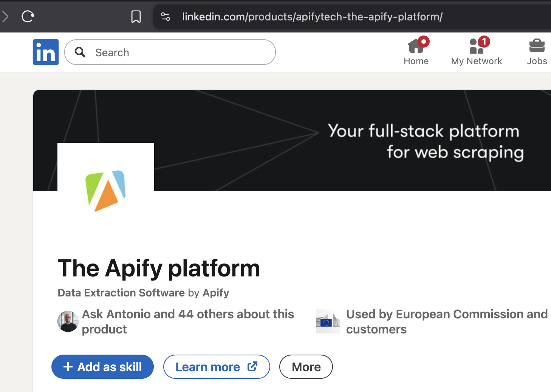Open Antonio's profile photo
The height and width of the screenshot is (392, 551).
tap(68, 321)
